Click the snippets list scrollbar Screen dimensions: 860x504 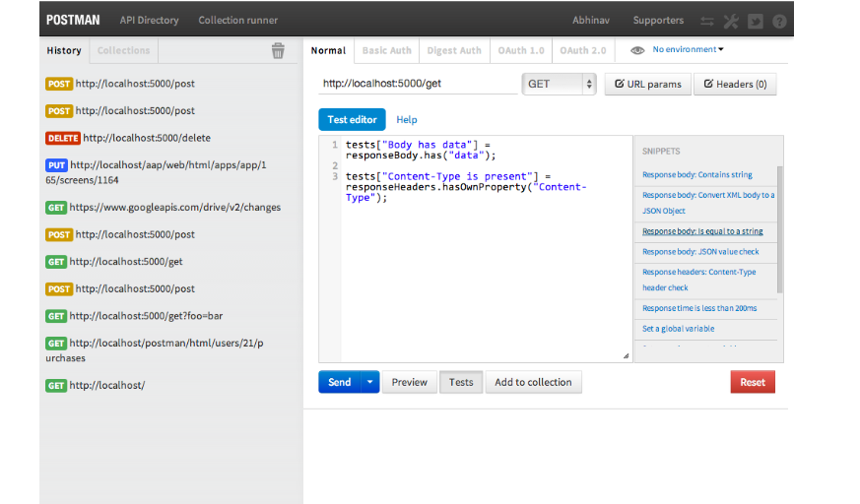[780, 229]
